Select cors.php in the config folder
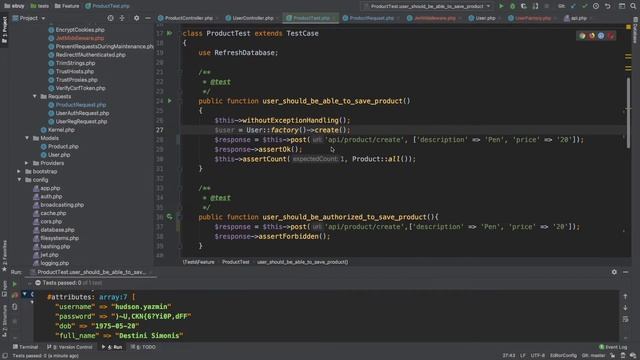640x360 pixels. (x=51, y=222)
